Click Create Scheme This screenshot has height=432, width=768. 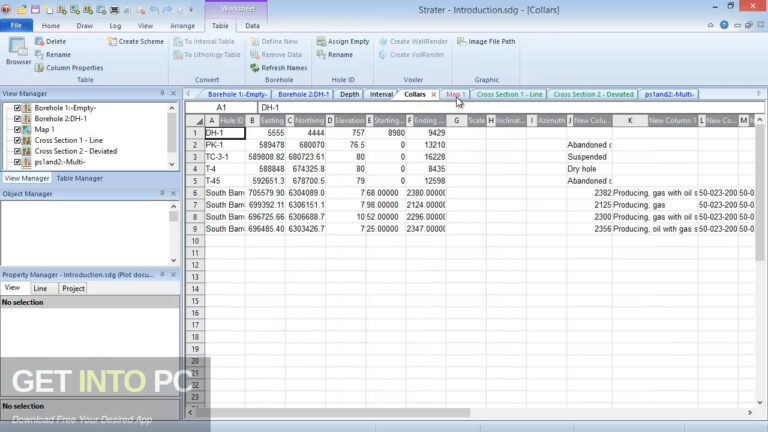(136, 42)
